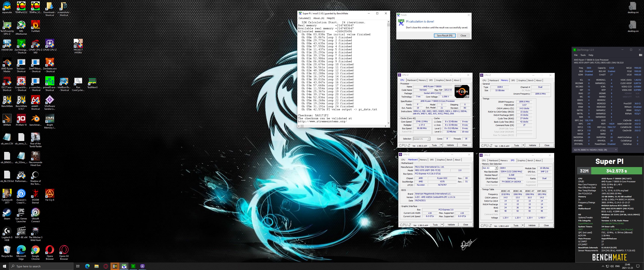The height and width of the screenshot is (270, 644).
Task: Open the DOOM Eternal desktop icon
Action: tap(36, 196)
